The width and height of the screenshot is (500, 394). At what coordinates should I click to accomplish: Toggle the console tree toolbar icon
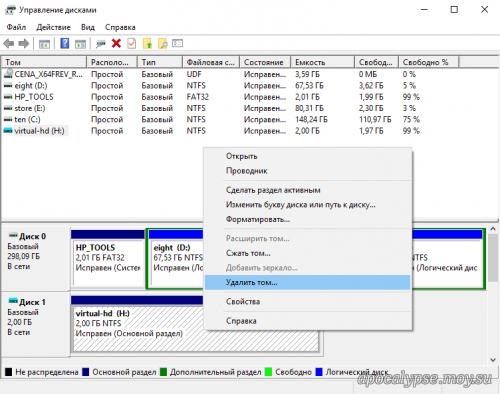[x=44, y=44]
